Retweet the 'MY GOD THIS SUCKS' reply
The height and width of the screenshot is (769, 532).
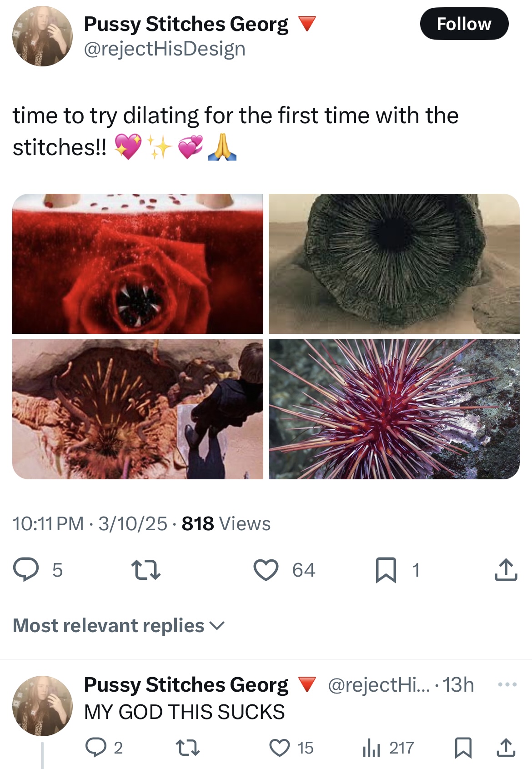[187, 747]
